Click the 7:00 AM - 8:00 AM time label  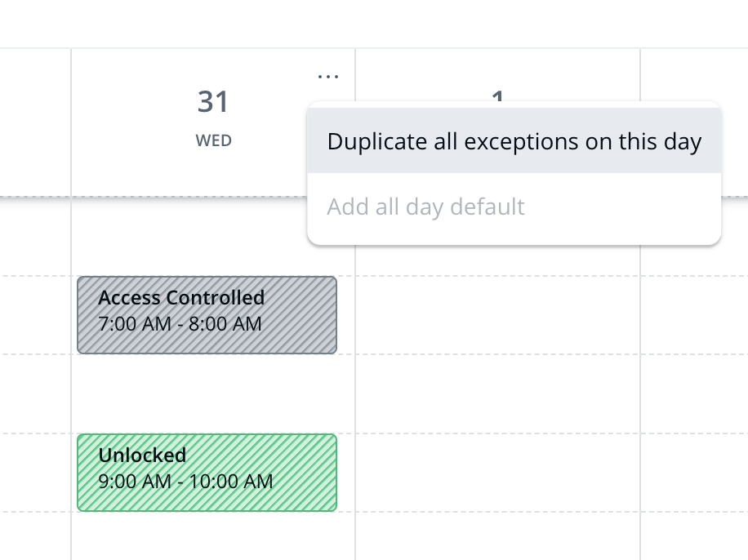[x=180, y=324]
